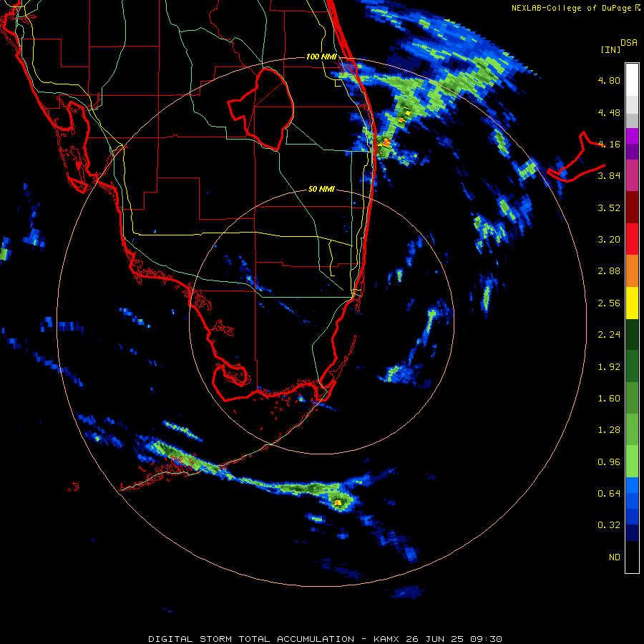Screen dimensions: 644x644
Task: Select the 2.24 legend value
Action: click(x=609, y=335)
